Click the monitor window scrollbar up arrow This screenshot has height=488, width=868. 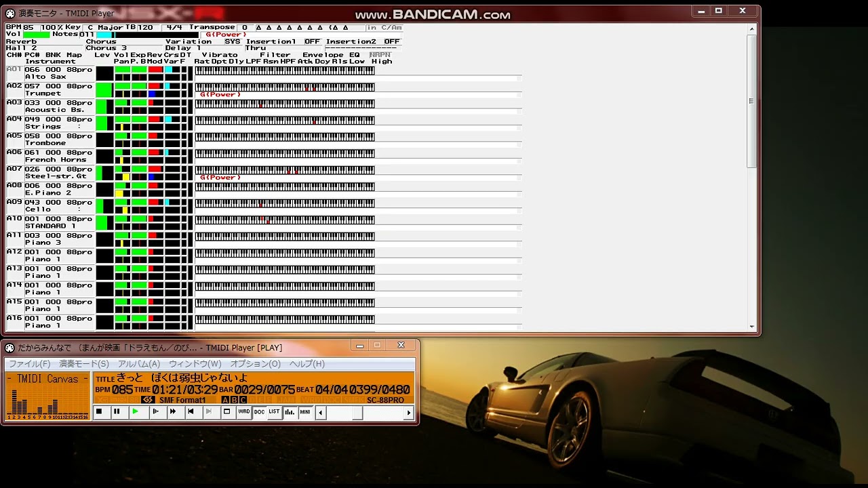751,28
